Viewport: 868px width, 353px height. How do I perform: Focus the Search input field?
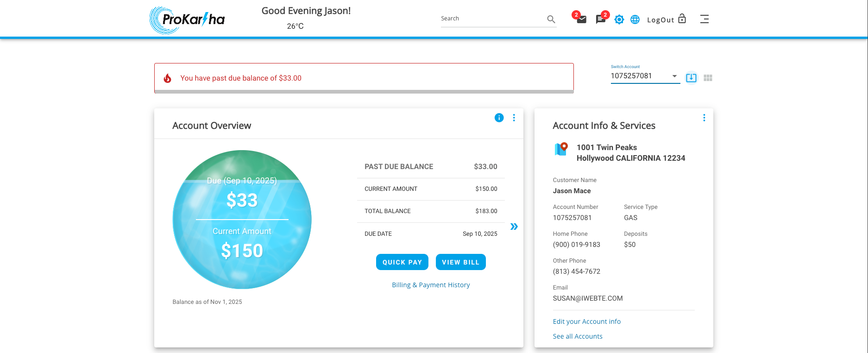[492, 19]
